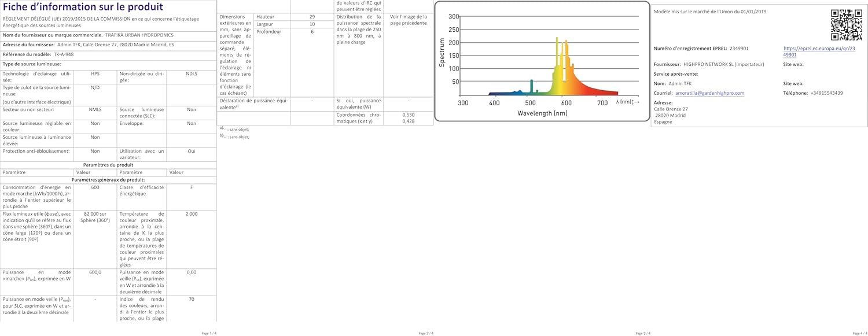Select the Profondeur value '6'

tap(312, 32)
